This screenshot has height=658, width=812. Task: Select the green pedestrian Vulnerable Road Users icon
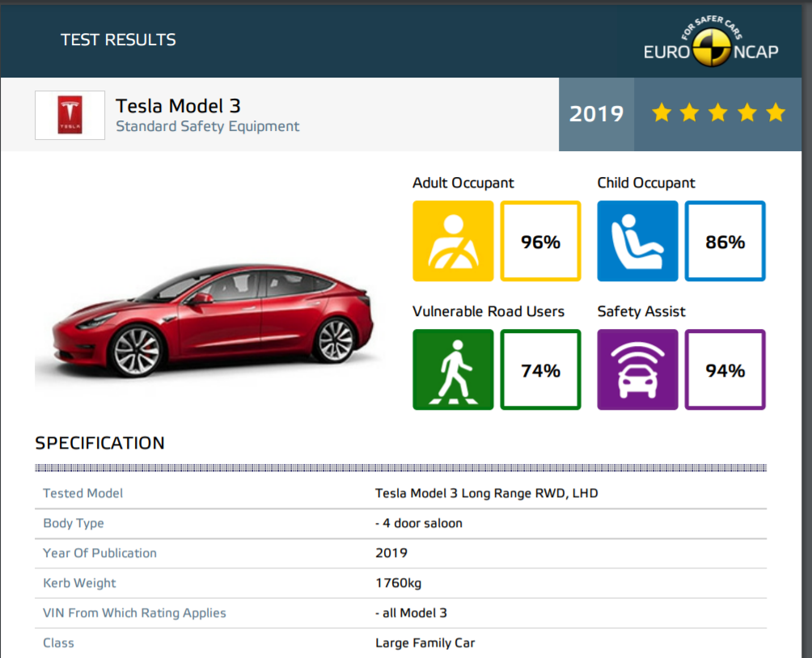point(453,369)
